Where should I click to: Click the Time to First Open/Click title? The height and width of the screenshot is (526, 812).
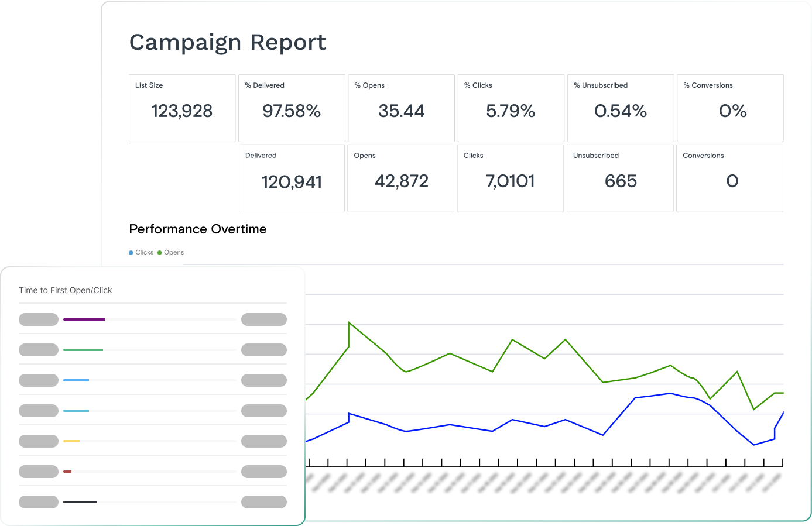(x=66, y=290)
